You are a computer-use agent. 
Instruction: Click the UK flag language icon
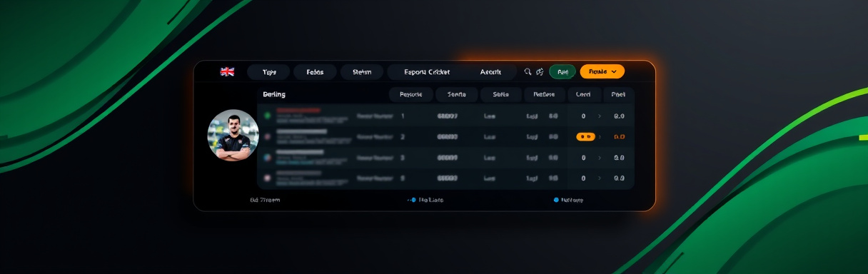[x=227, y=72]
